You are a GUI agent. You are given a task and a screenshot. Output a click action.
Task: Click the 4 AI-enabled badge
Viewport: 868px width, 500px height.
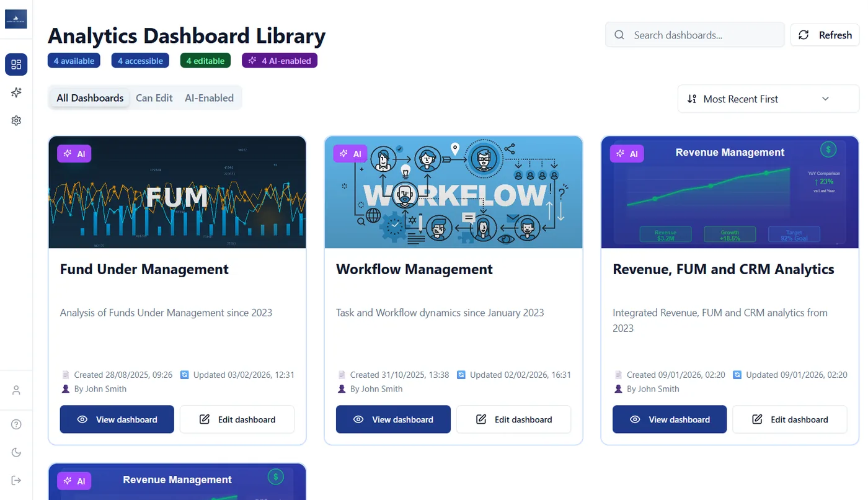(280, 61)
